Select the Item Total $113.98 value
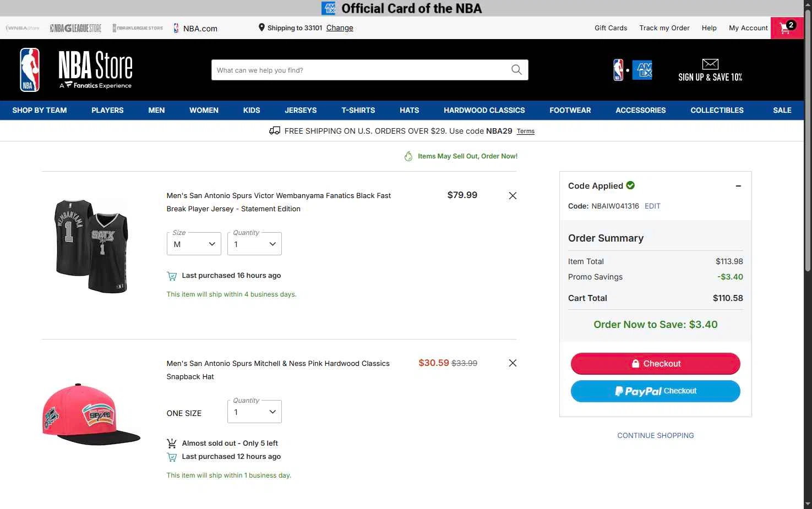This screenshot has height=509, width=812. [729, 261]
